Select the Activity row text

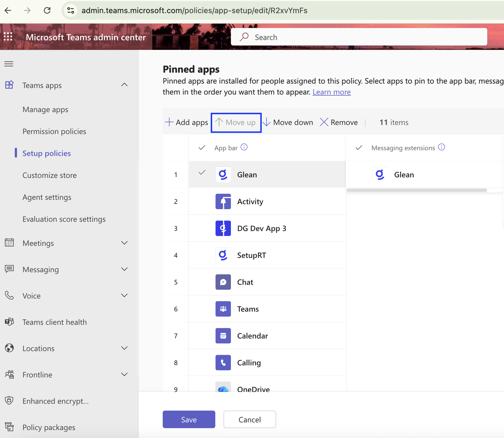(x=250, y=201)
